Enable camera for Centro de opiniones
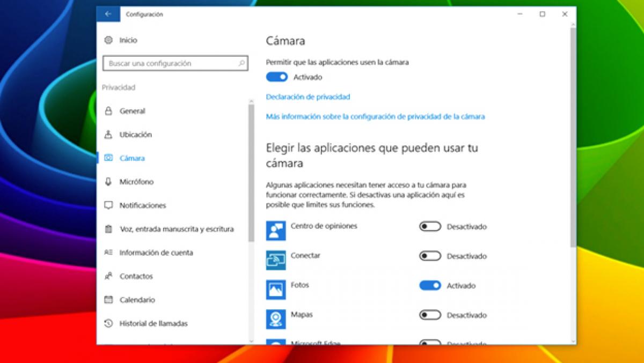 pyautogui.click(x=430, y=227)
